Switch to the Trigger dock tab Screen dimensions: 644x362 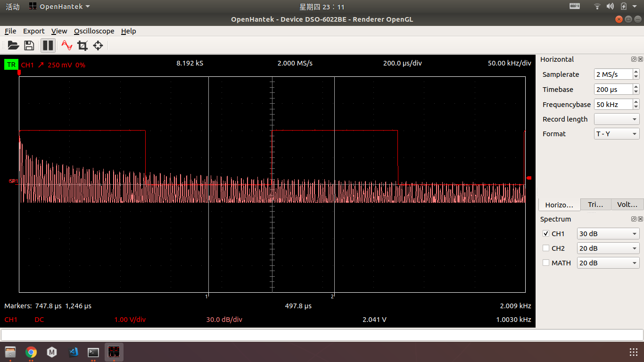[595, 205]
